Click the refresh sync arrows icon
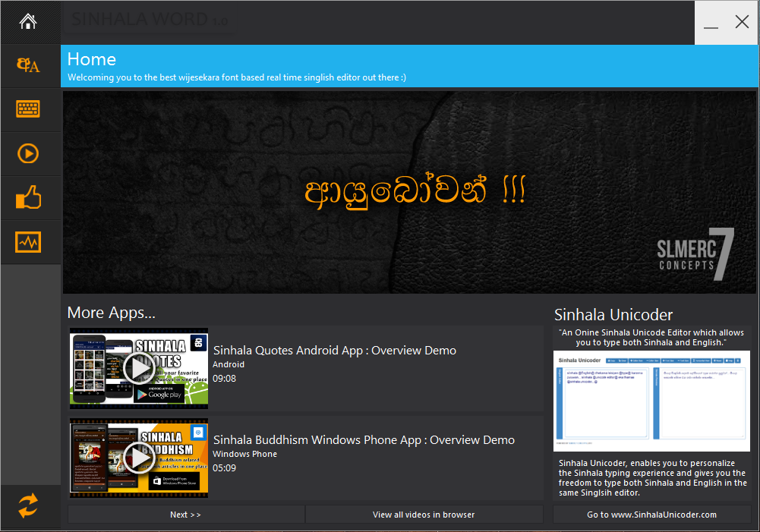This screenshot has width=760, height=532. [28, 506]
